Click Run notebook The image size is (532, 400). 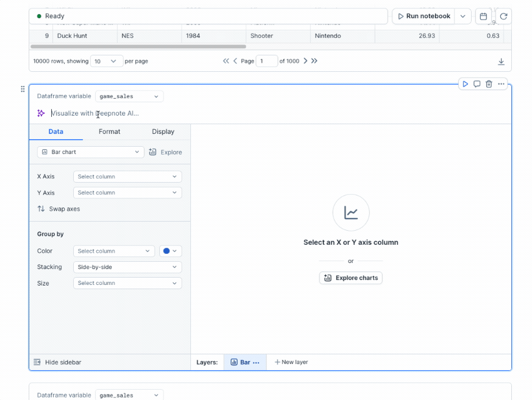click(424, 16)
